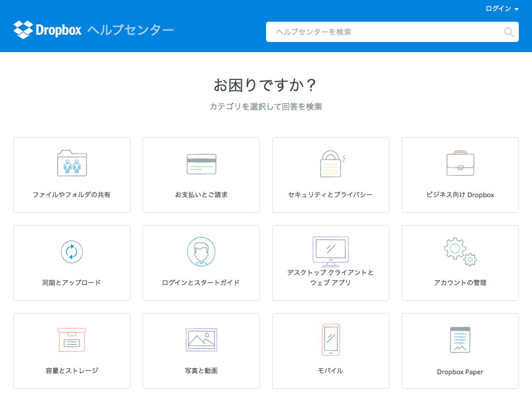Click the shared folder icon with people
Viewport: 532px width, 396px height.
click(72, 163)
